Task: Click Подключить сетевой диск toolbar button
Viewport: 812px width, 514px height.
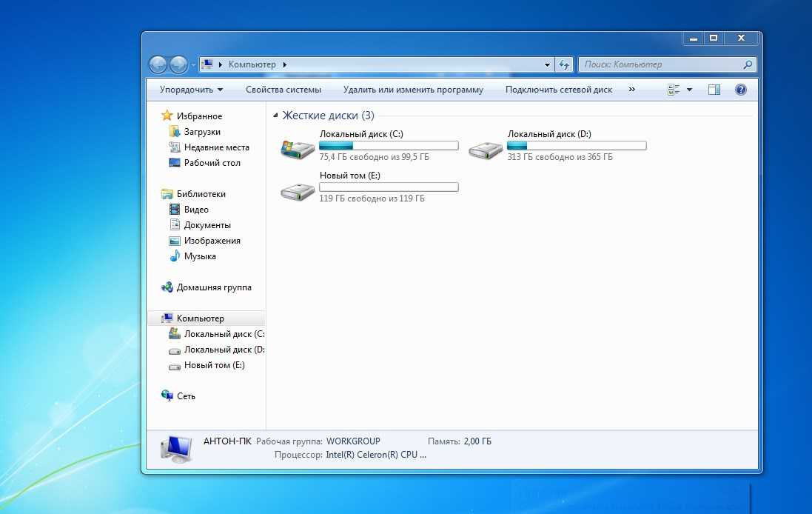Action: point(559,90)
